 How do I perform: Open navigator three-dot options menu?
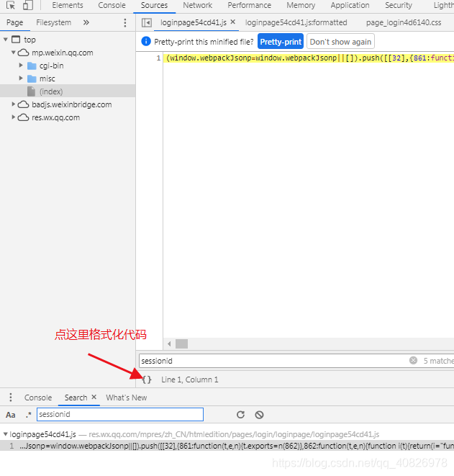pos(125,23)
